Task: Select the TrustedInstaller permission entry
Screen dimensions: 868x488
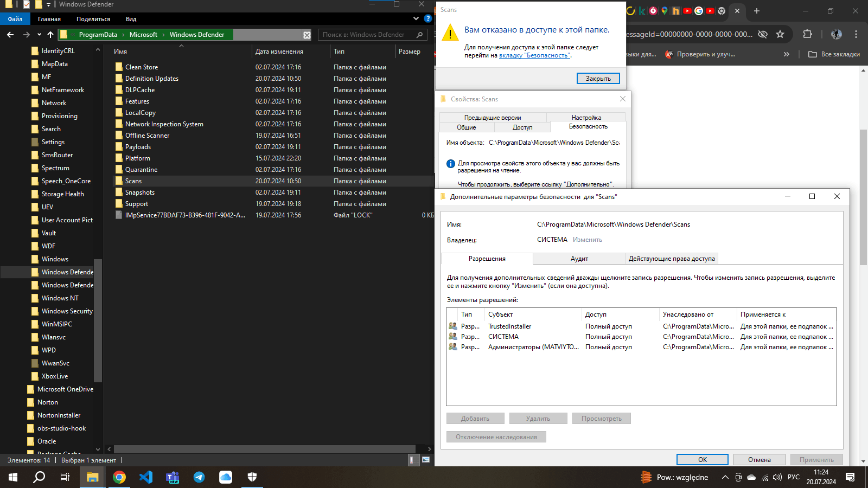Action: point(641,326)
